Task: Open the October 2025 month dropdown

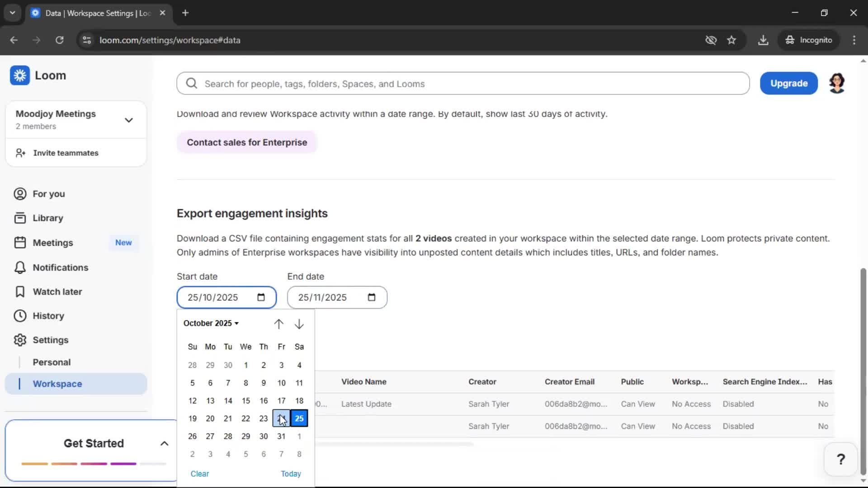Action: [211, 323]
